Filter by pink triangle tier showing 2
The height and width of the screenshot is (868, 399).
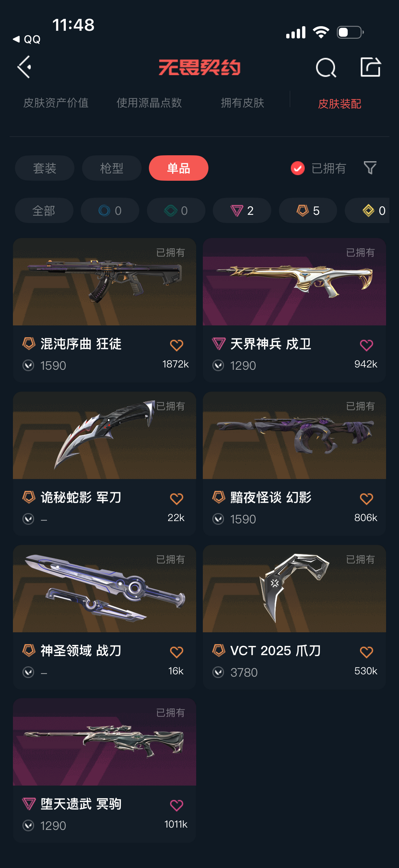coord(242,210)
